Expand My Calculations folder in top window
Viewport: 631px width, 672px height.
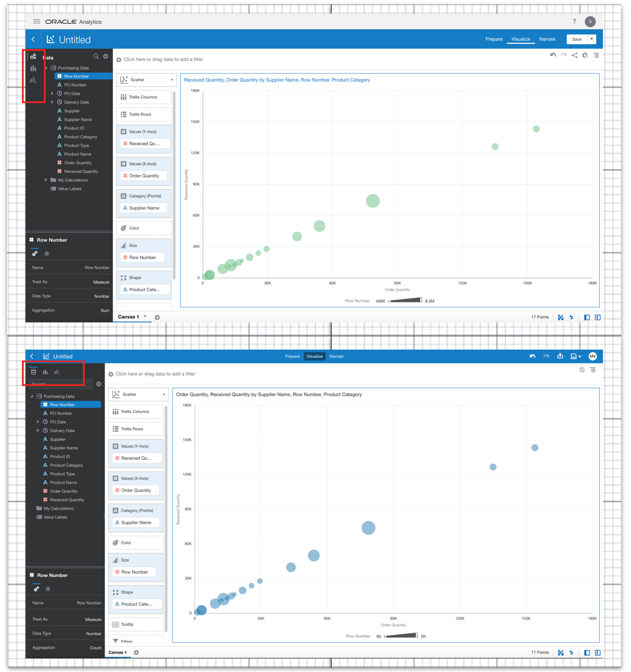point(46,180)
